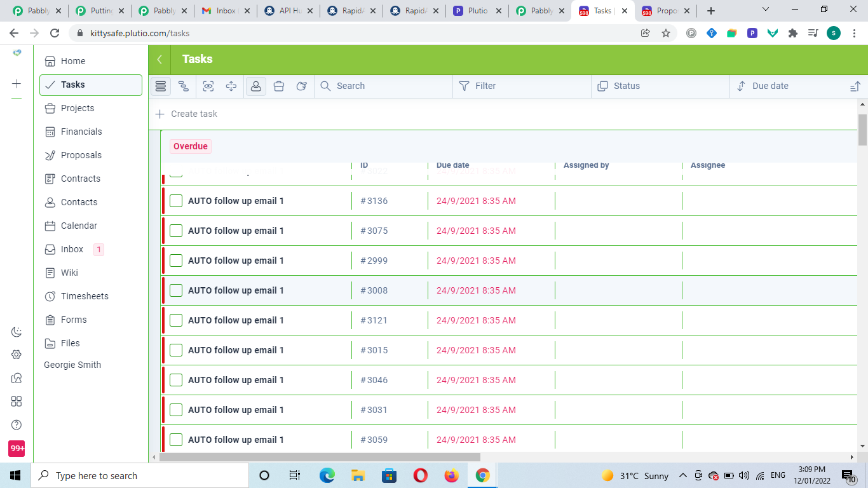Click the horizontal scrollbar thumb
Viewport: 868px width, 488px height.
(320, 457)
